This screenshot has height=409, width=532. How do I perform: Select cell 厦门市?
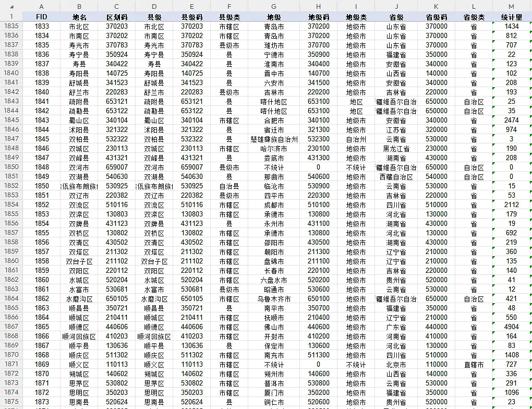pos(274,393)
